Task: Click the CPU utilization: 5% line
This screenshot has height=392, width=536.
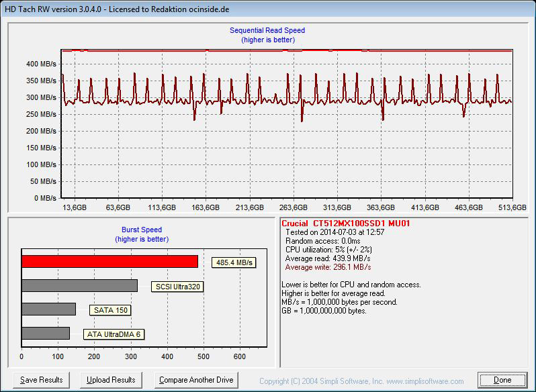Action: (328, 250)
